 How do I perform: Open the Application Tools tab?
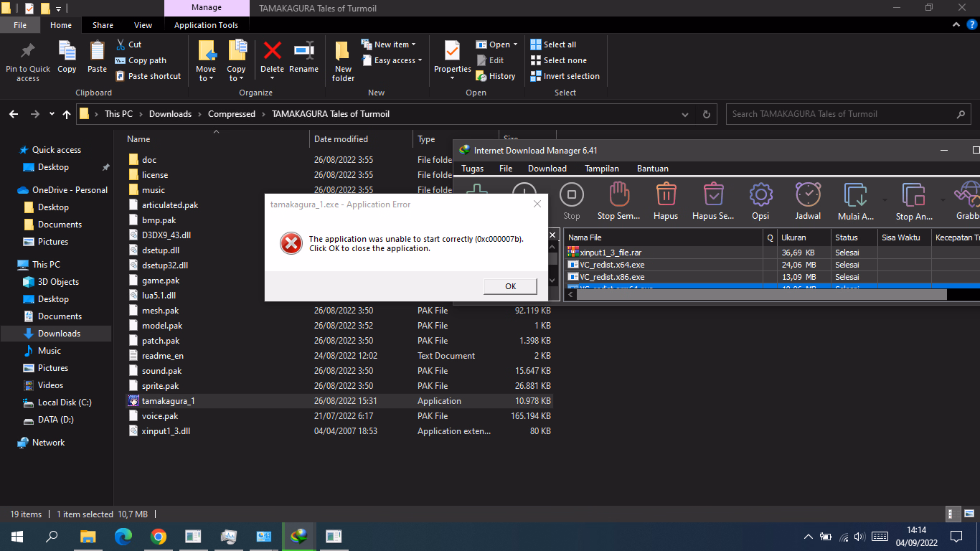coord(206,25)
